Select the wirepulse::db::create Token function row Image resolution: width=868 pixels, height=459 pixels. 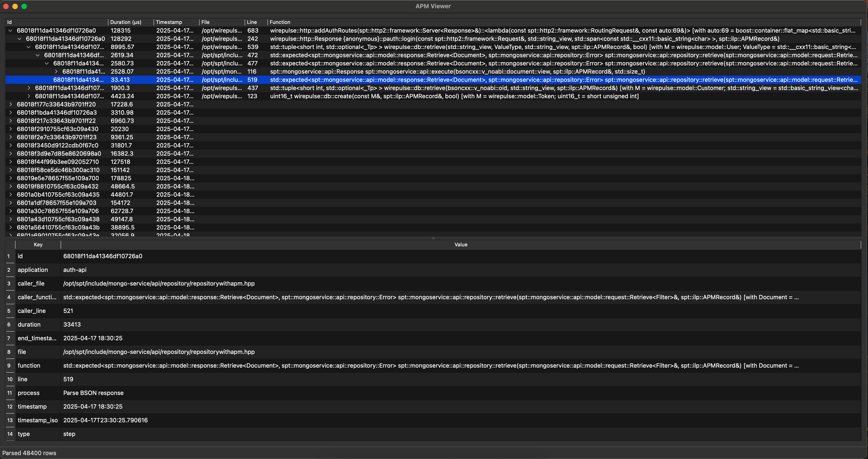(x=433, y=96)
